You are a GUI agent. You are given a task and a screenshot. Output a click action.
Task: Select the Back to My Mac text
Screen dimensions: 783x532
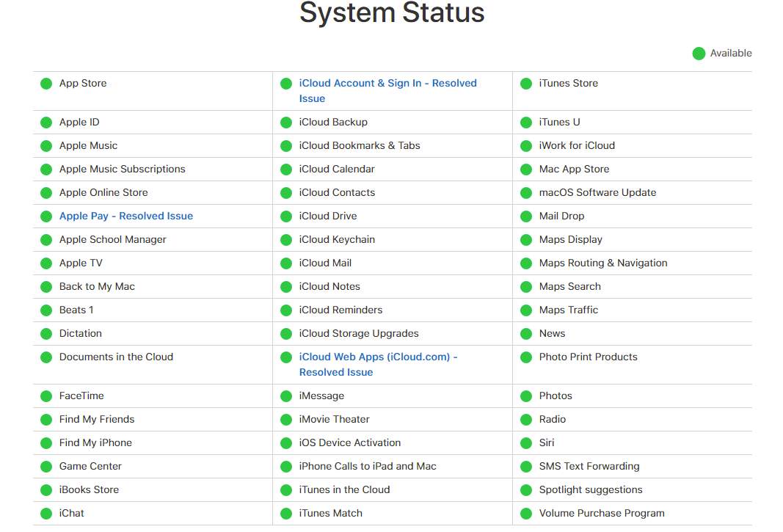point(98,286)
